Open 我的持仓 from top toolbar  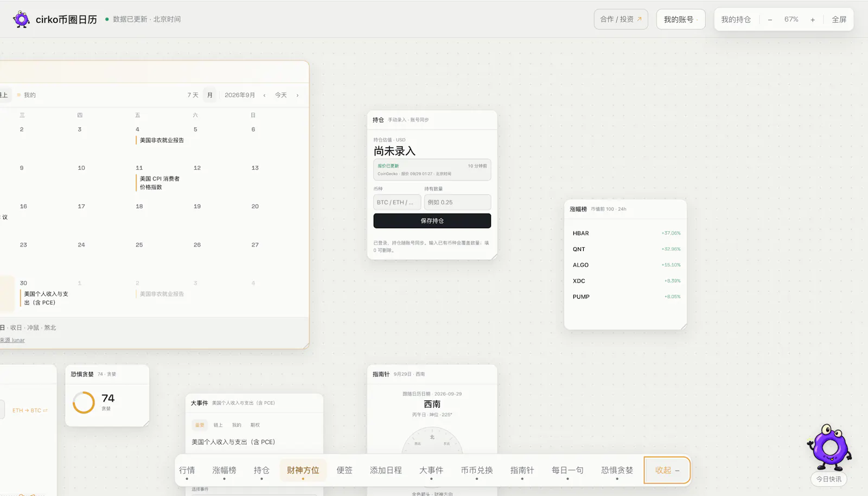pos(736,20)
